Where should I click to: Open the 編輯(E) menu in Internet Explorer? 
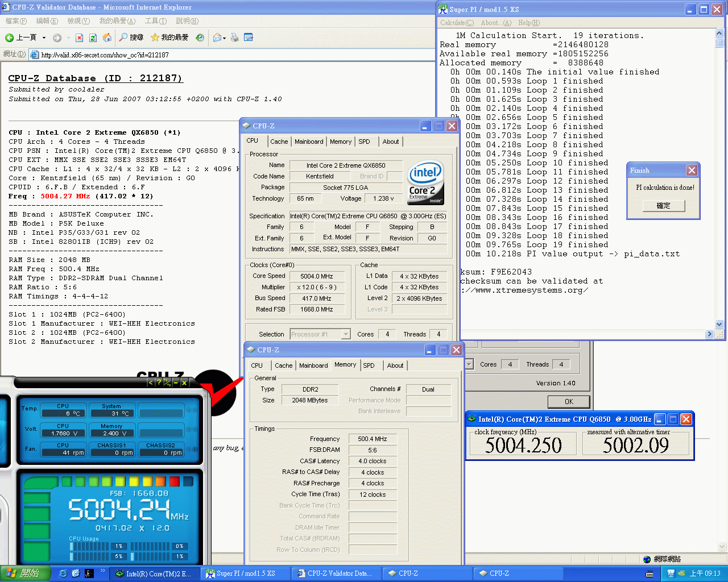(47, 21)
